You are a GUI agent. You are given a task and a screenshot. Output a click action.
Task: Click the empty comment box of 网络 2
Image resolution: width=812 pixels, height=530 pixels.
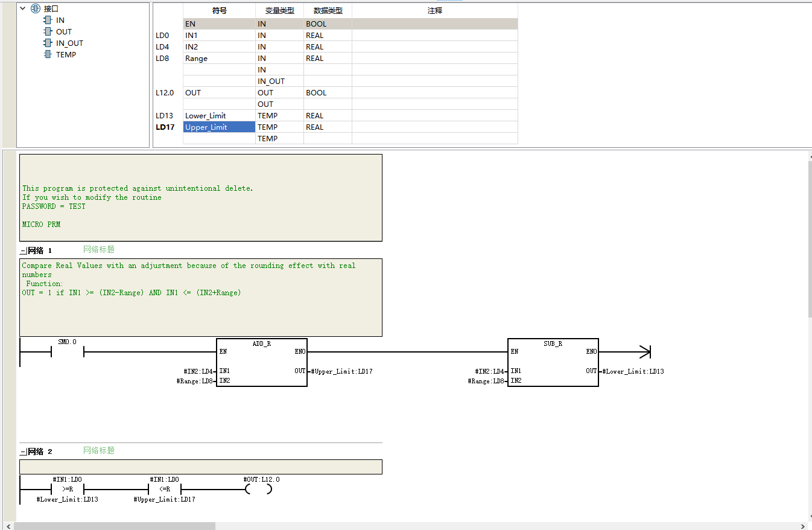tap(201, 467)
